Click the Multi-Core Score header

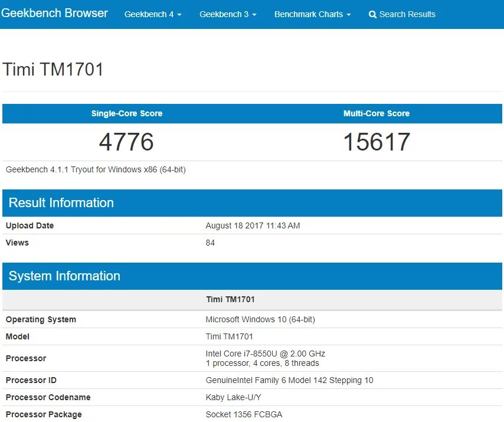377,113
